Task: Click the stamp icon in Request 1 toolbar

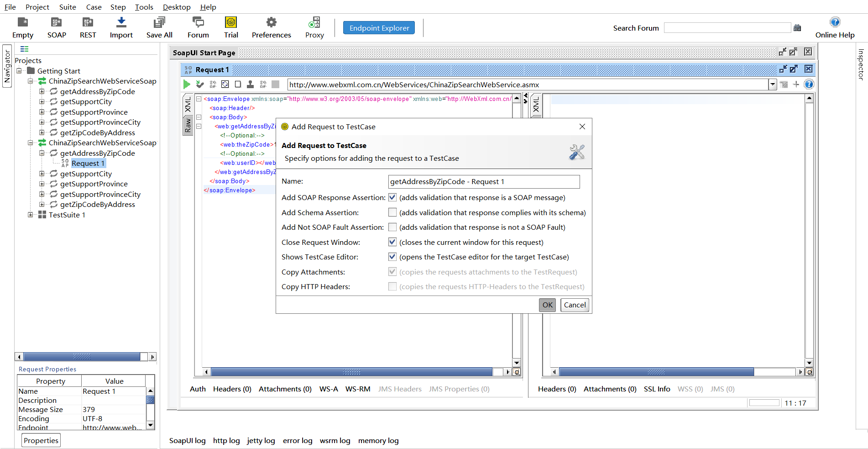Action: (x=250, y=85)
